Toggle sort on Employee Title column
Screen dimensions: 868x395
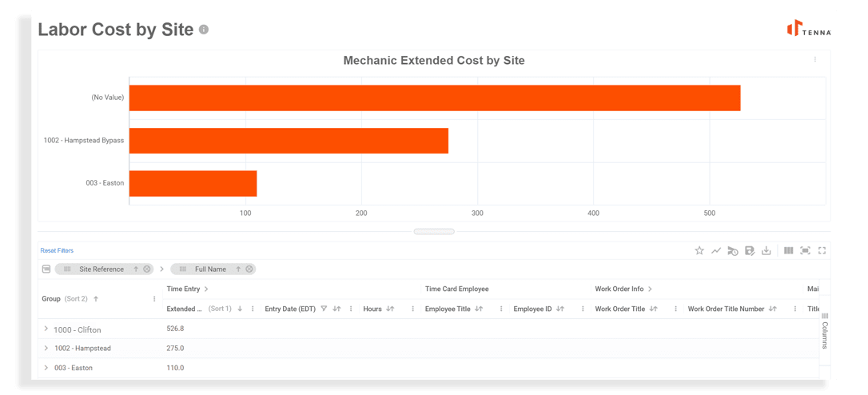click(480, 309)
